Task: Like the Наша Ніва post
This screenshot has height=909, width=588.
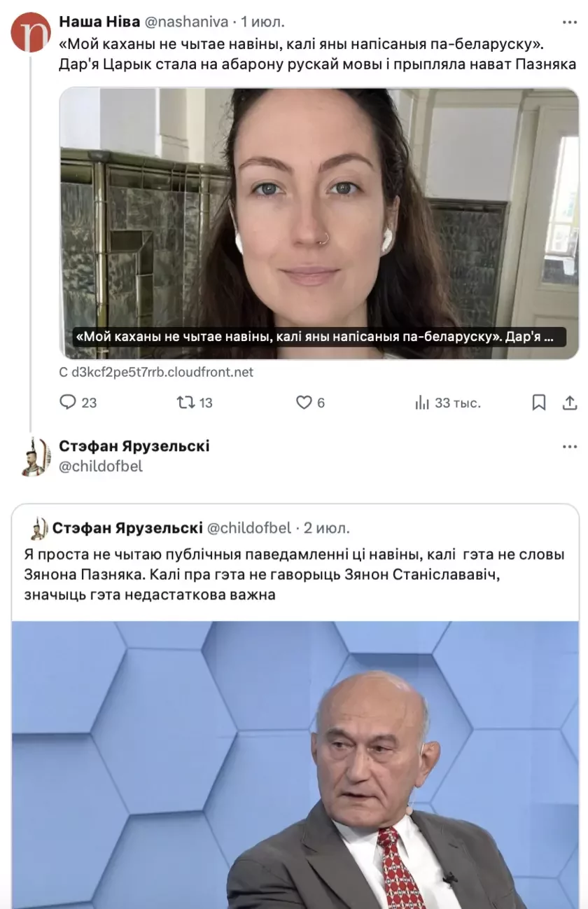Action: click(x=303, y=403)
